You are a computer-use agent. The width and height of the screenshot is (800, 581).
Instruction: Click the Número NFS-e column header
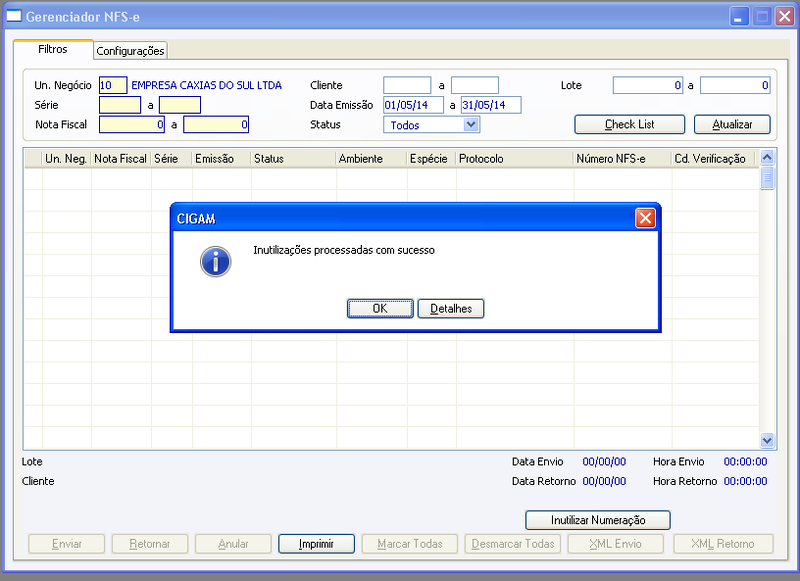622,159
